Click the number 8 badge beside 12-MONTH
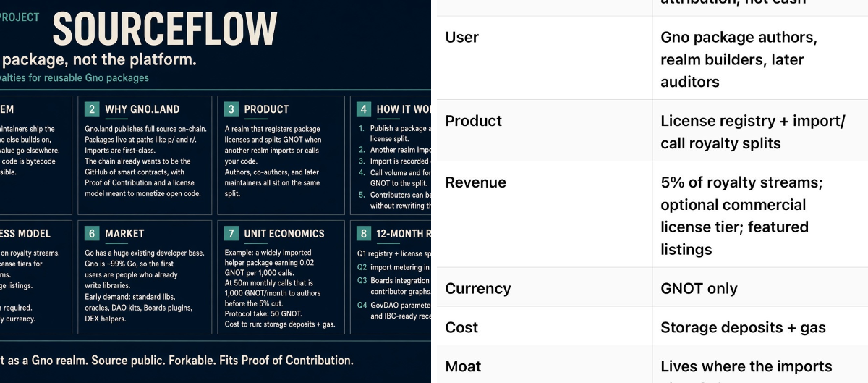This screenshot has height=383, width=868. click(x=364, y=234)
